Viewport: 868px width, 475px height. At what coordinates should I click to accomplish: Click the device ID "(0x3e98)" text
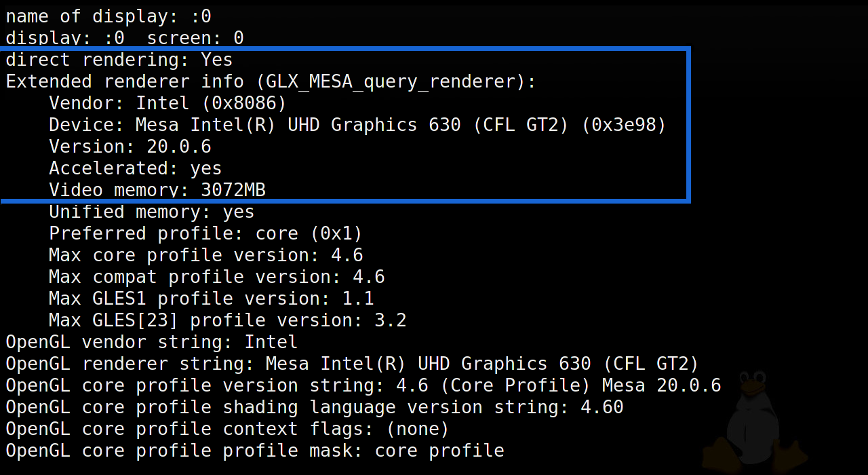click(x=624, y=125)
